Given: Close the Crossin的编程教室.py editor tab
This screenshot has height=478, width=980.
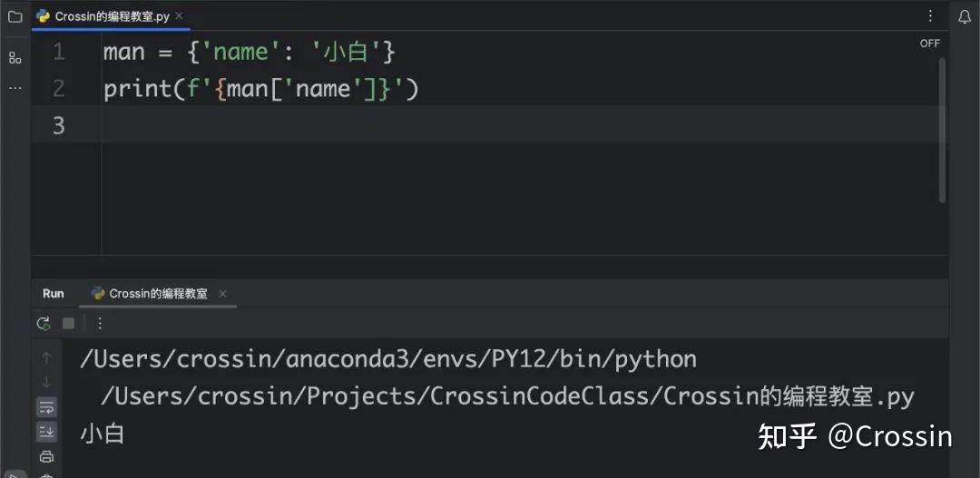Looking at the screenshot, I should (x=180, y=15).
